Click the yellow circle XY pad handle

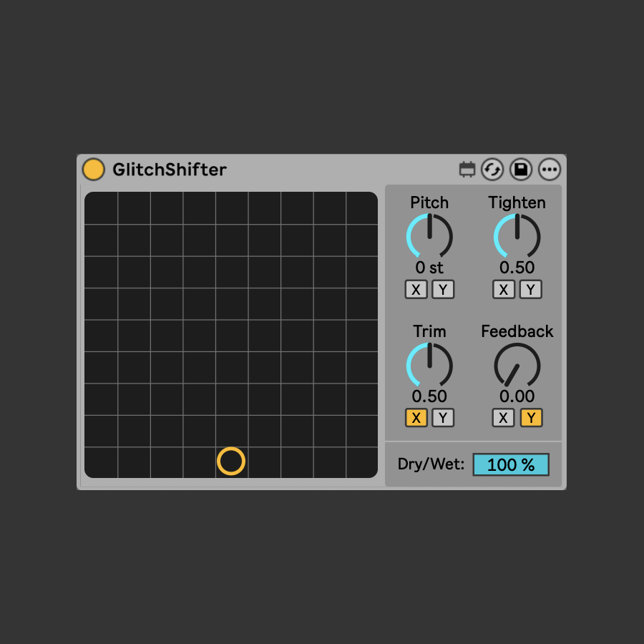pyautogui.click(x=231, y=462)
